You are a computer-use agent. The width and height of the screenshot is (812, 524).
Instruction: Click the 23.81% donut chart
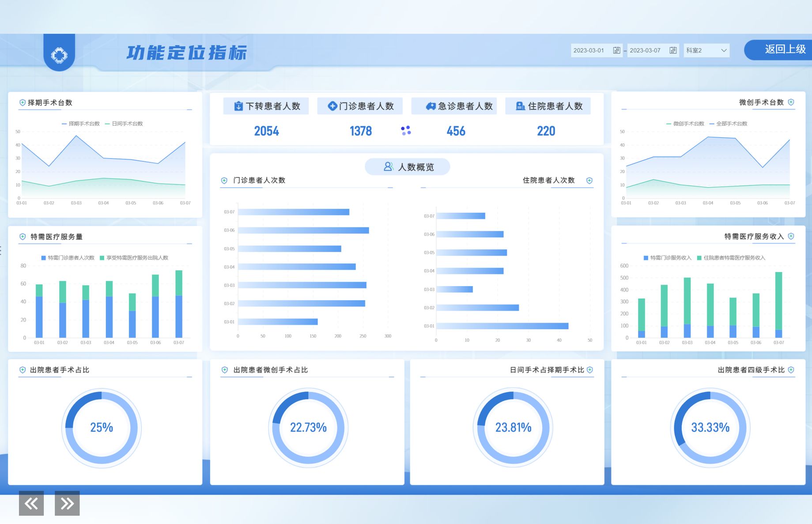(x=513, y=428)
